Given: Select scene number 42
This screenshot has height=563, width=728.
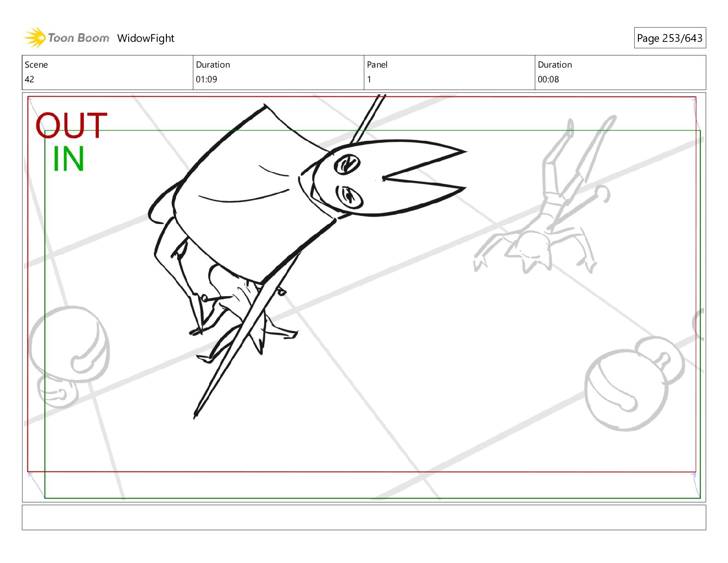Looking at the screenshot, I should (29, 79).
